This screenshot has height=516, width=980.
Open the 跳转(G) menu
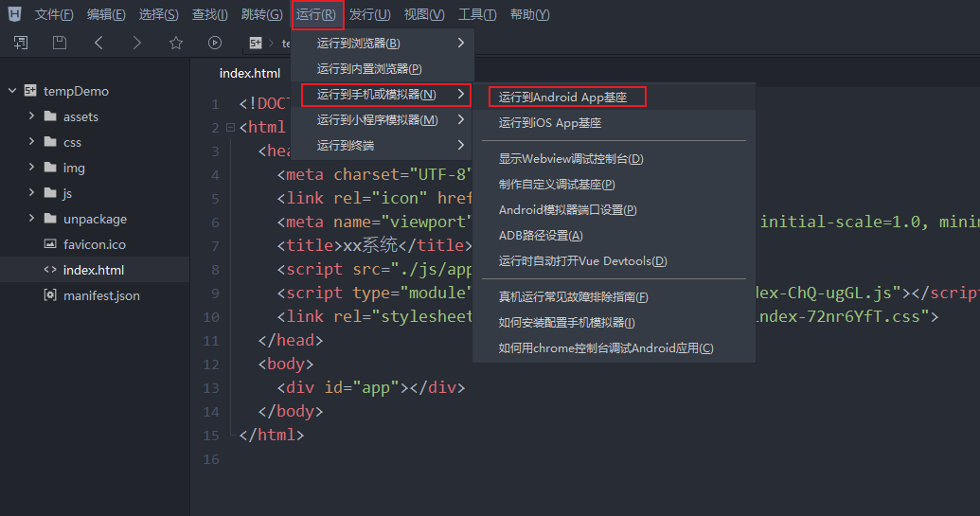pos(262,14)
